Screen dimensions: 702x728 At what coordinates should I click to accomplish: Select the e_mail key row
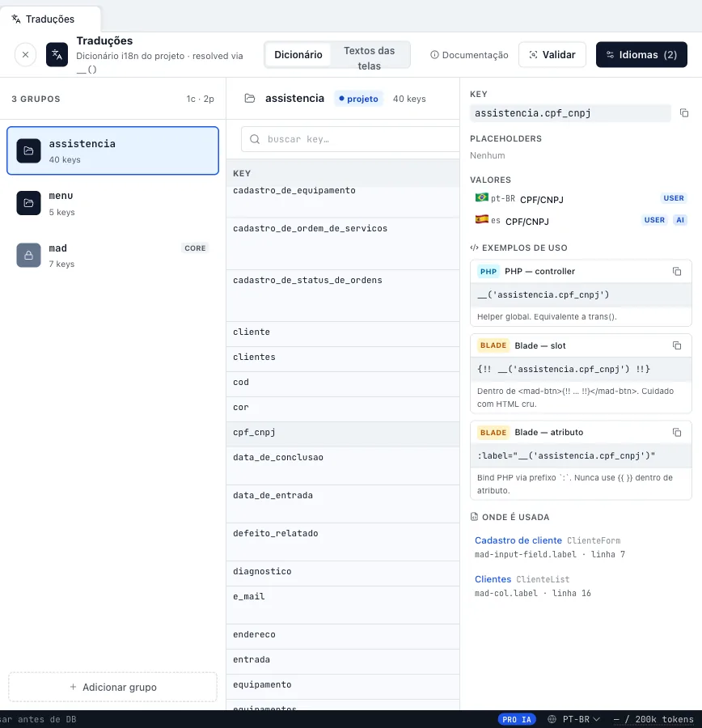click(343, 605)
